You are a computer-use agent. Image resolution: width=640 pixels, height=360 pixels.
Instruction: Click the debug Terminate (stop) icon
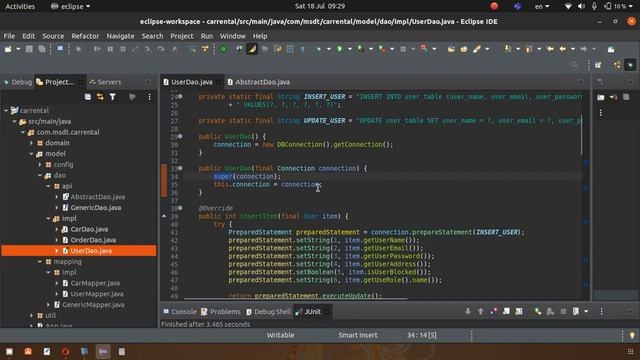point(123,49)
